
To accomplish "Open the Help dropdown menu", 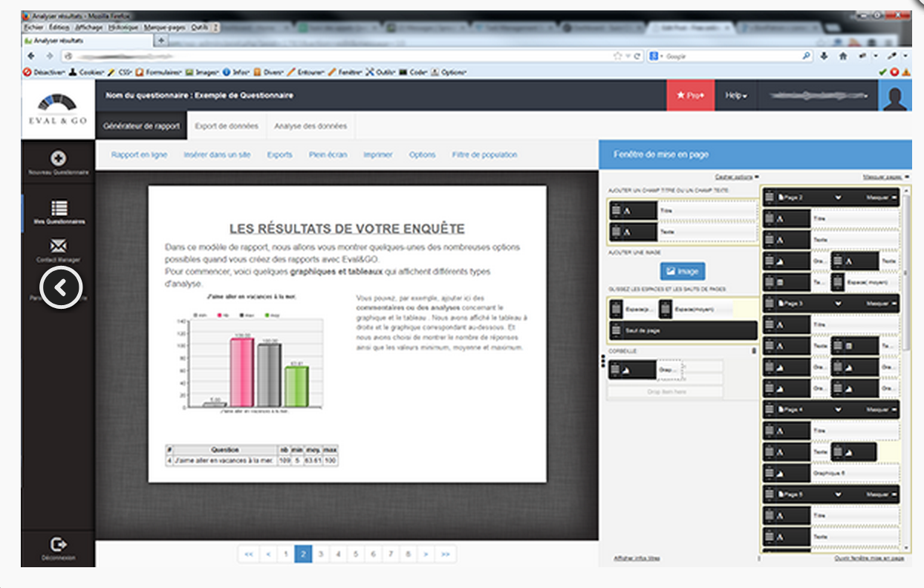I will point(737,95).
